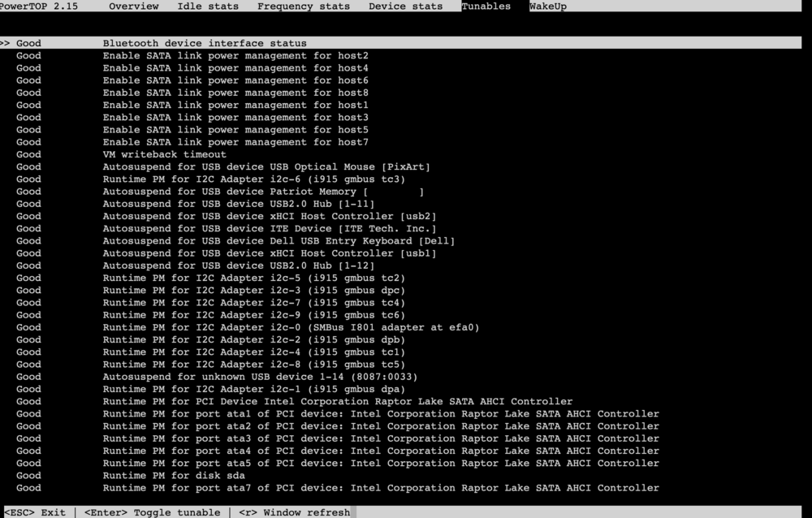Select the Tunables tab
This screenshot has width=812, height=518.
(486, 6)
